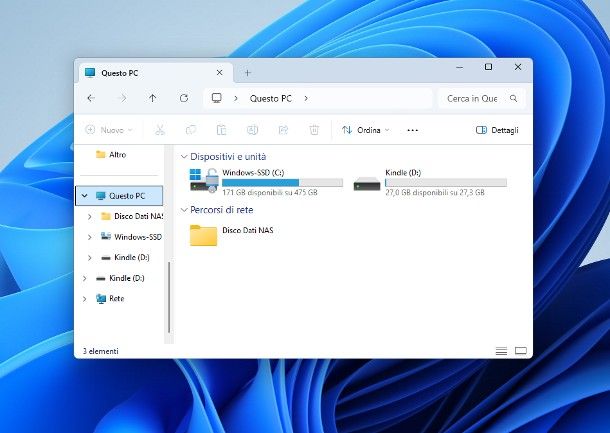Open the Disco Dati NAS folder icon

203,235
